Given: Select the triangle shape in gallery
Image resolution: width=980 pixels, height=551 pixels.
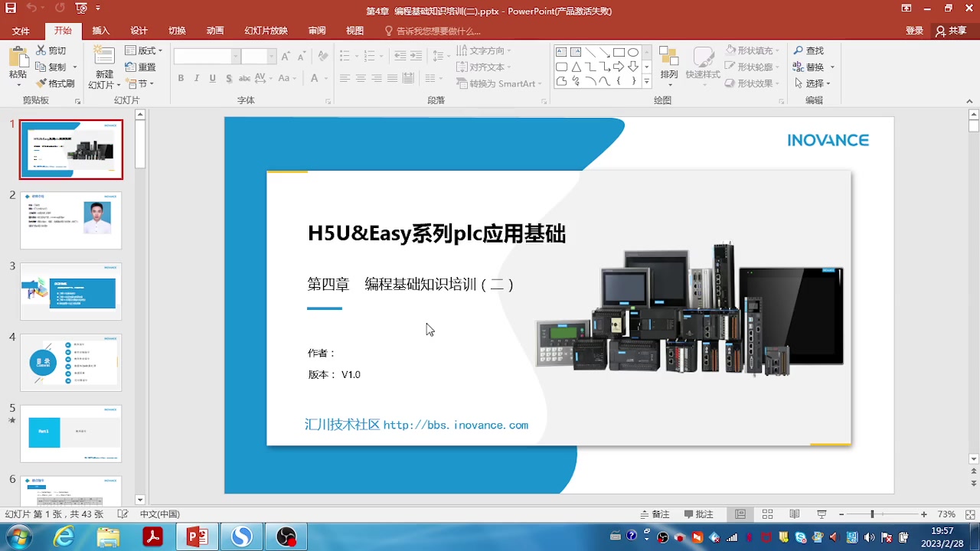Looking at the screenshot, I should tap(576, 67).
